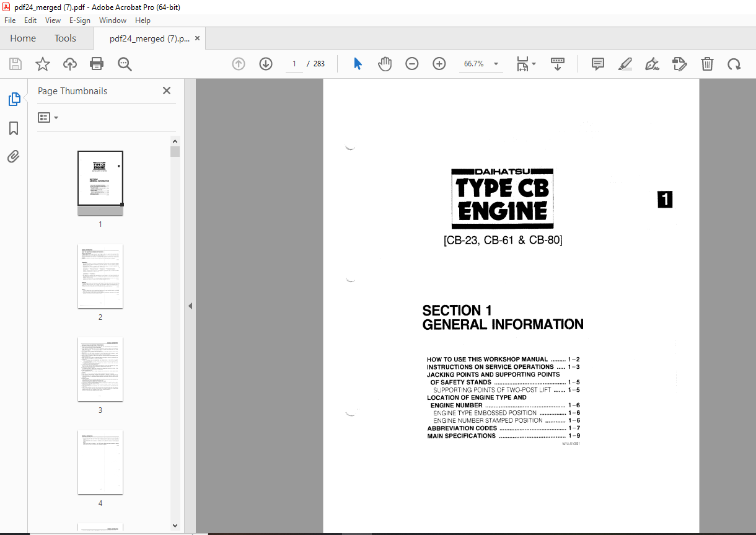756x535 pixels.
Task: Open the Help menu
Action: coord(143,20)
